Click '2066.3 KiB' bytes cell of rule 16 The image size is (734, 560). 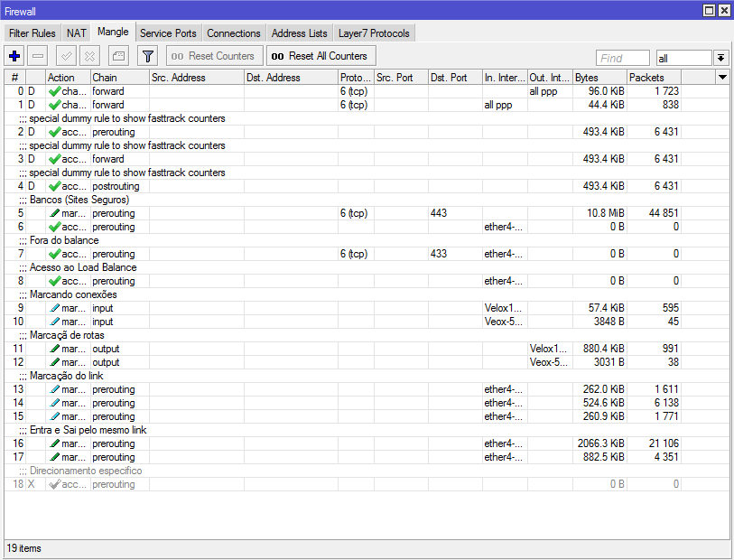coord(599,443)
